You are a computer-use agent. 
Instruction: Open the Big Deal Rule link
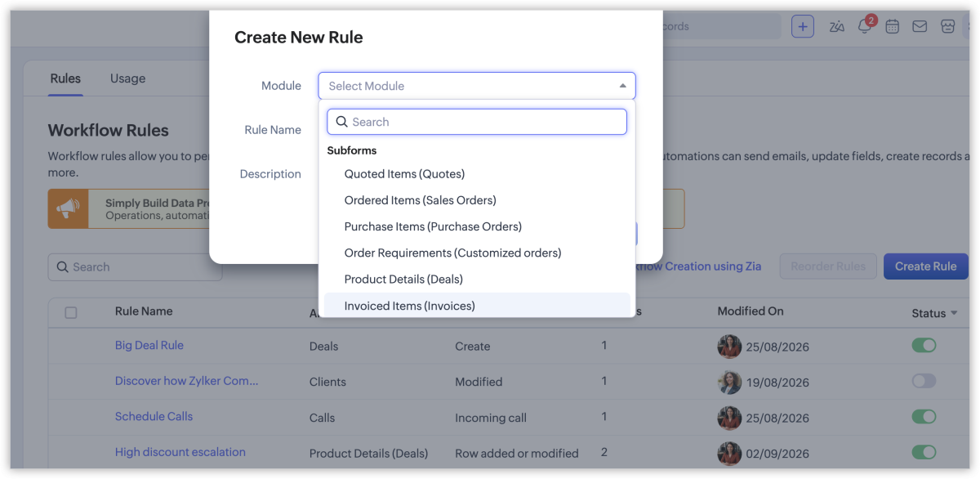pyautogui.click(x=149, y=345)
